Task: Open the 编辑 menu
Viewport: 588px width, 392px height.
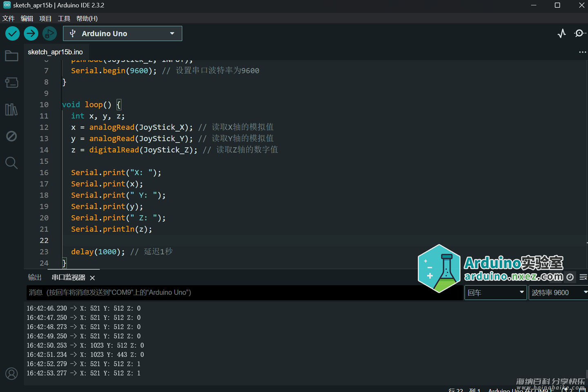Action: tap(27, 18)
